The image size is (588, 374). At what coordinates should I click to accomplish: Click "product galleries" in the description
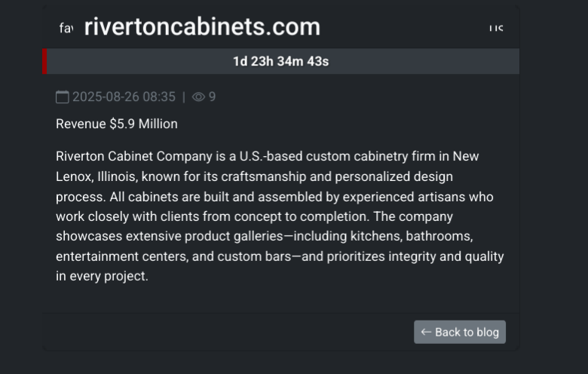[228, 237]
